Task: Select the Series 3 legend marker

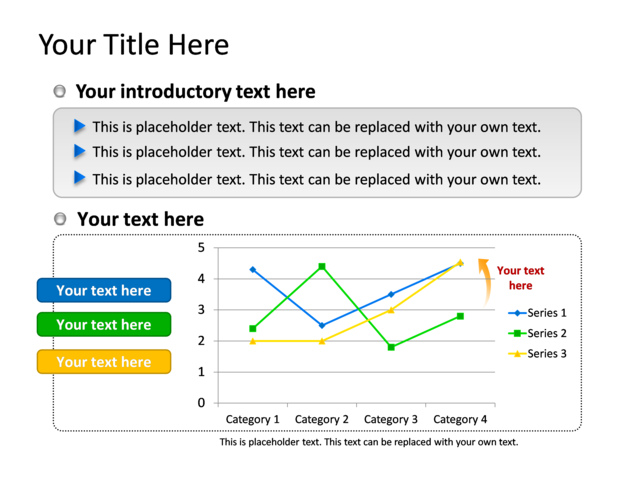Action: point(517,354)
